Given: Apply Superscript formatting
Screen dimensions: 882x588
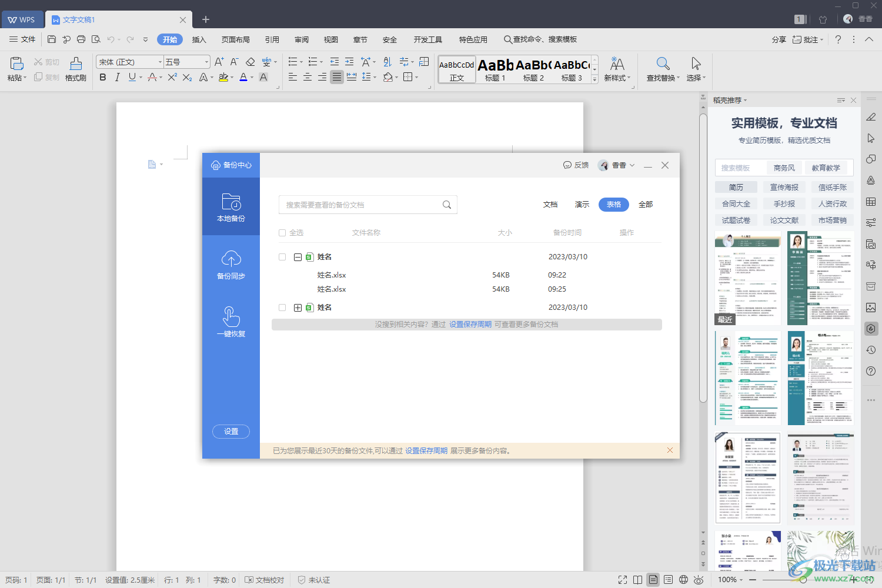Looking at the screenshot, I should tap(172, 77).
